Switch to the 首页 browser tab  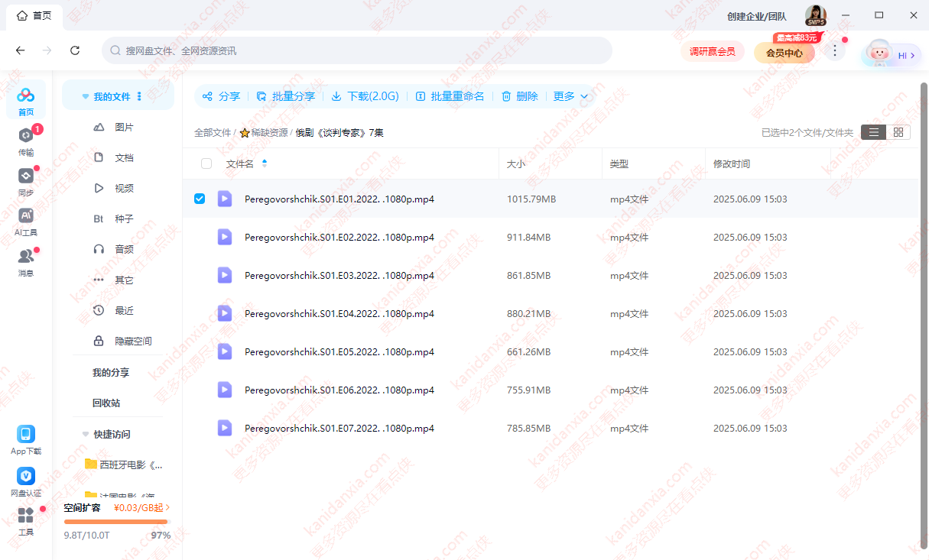(x=34, y=15)
